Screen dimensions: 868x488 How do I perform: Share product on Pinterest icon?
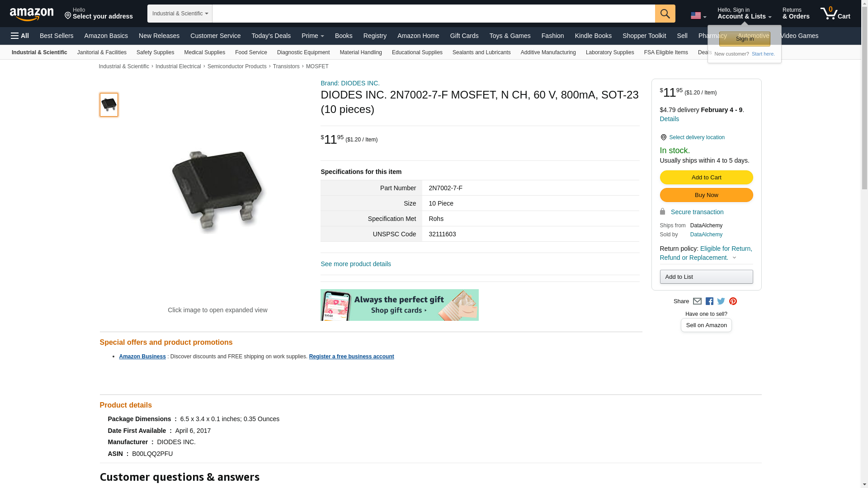pos(733,301)
